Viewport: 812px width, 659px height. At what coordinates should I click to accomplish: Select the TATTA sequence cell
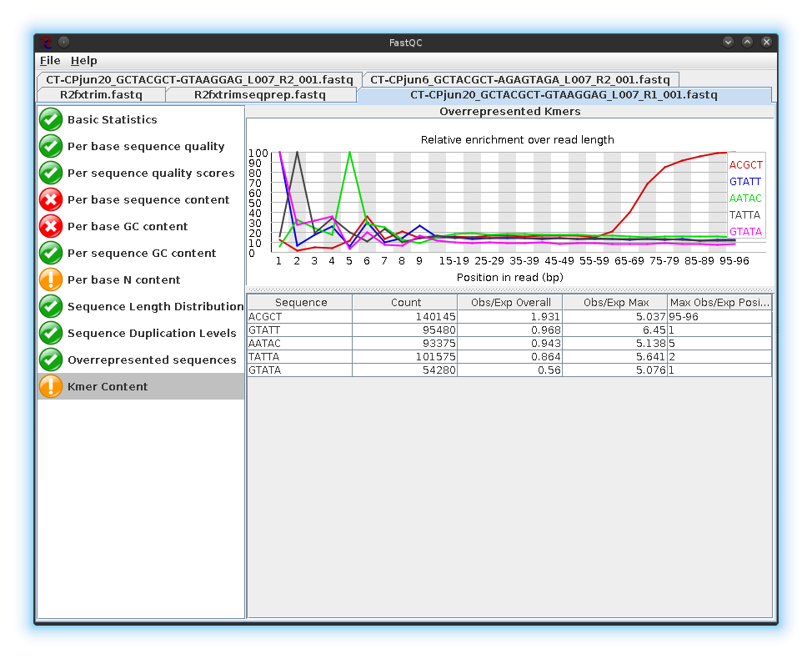click(300, 357)
